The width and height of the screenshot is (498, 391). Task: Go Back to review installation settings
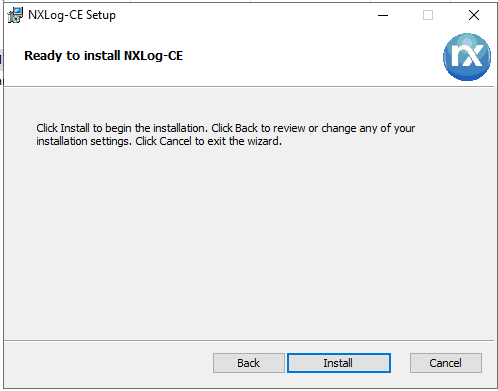249,363
